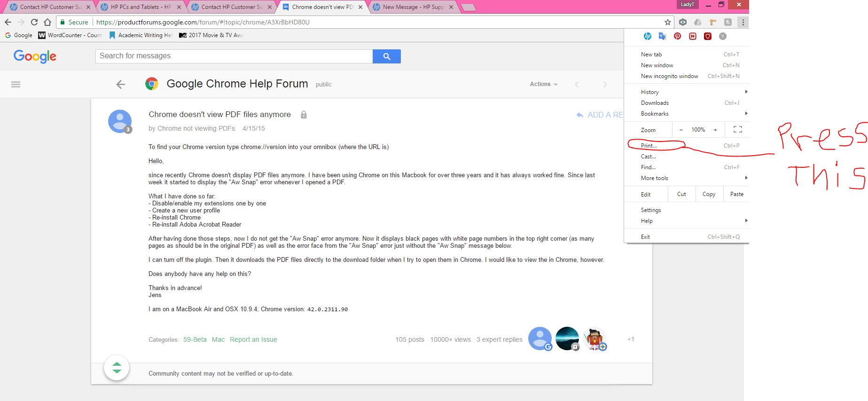This screenshot has width=868, height=401.
Task: Close the Chrome doesn't view PDF tab
Action: point(360,7)
